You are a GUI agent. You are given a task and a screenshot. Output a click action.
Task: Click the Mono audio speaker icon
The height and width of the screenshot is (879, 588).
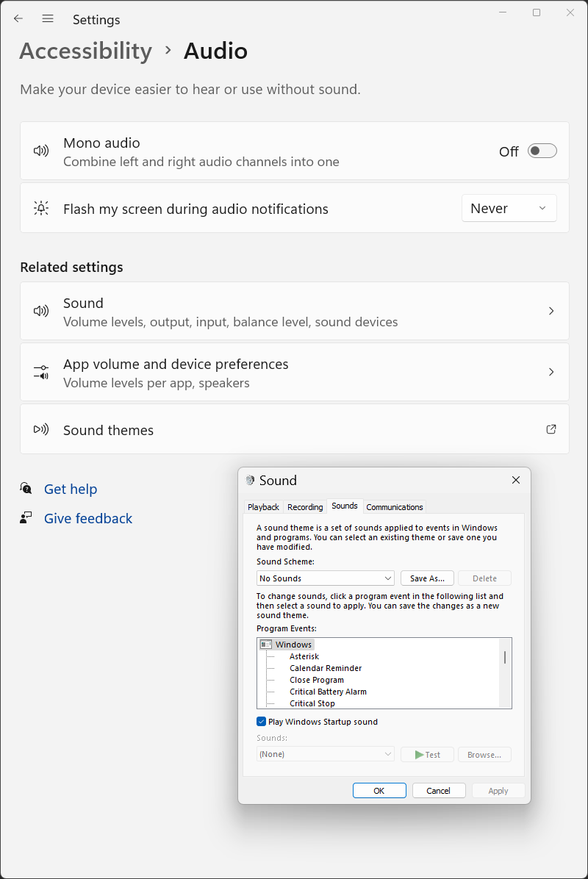click(41, 151)
